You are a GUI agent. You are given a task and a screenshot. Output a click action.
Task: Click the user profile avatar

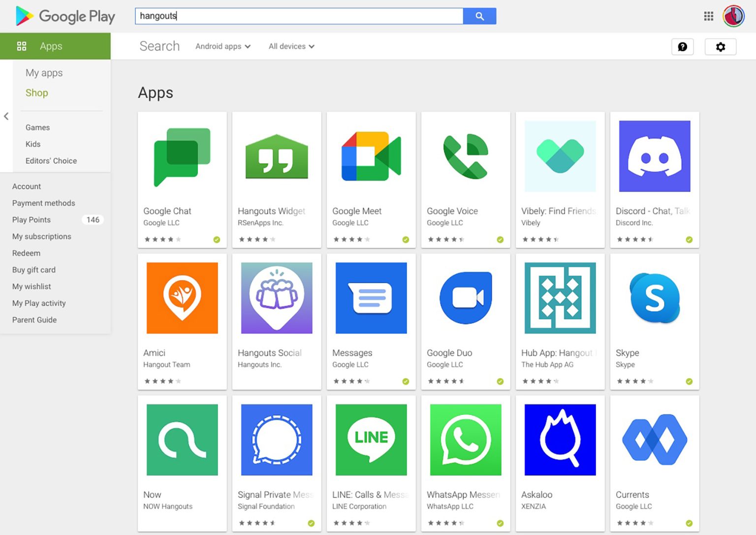(733, 16)
